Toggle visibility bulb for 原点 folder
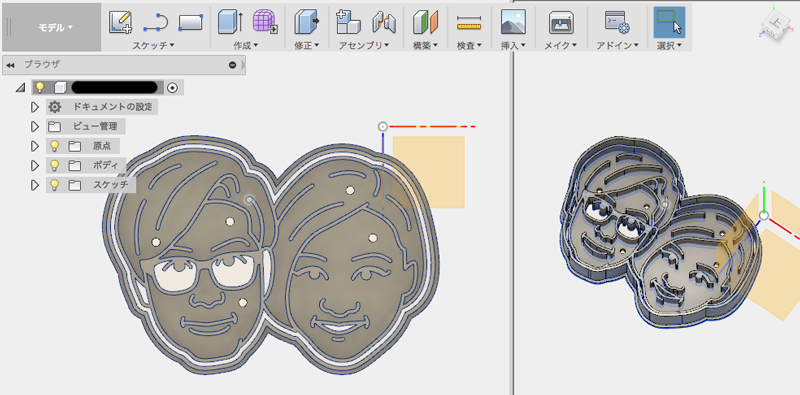 click(55, 146)
